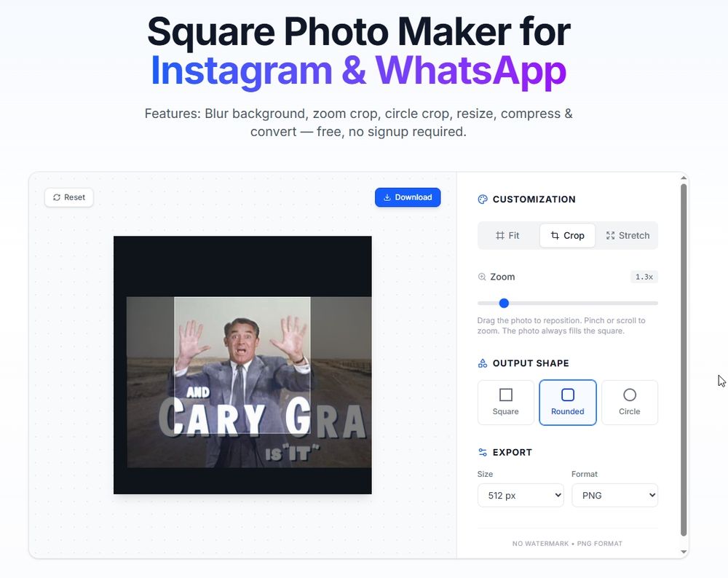Select Circle output shape
Viewport: 728px width, 578px height.
point(630,402)
